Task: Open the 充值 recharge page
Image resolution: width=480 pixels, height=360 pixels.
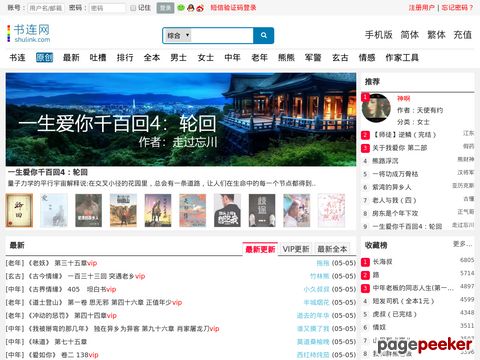Action: click(463, 35)
